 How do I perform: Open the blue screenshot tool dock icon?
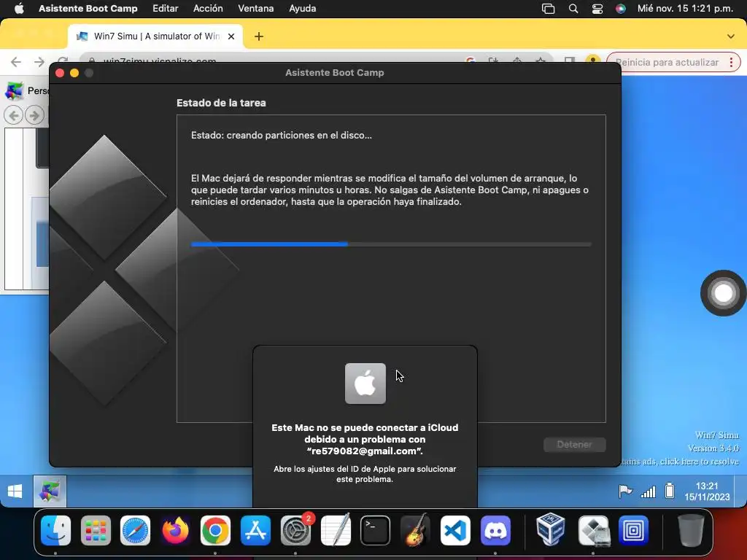tap(633, 530)
